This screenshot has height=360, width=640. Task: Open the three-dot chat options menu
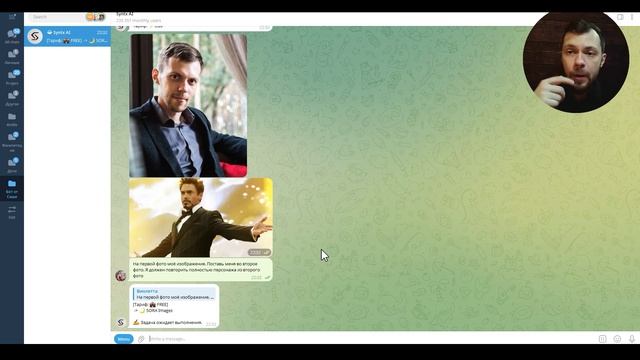point(632,17)
